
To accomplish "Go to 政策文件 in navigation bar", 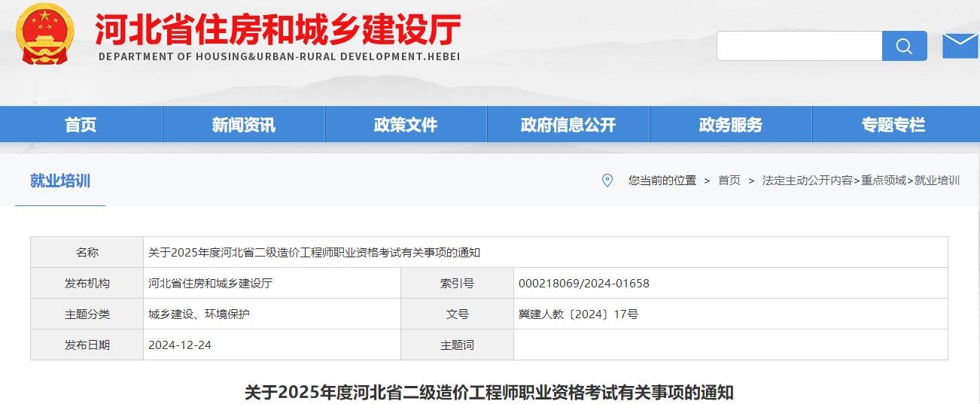I will (406, 125).
